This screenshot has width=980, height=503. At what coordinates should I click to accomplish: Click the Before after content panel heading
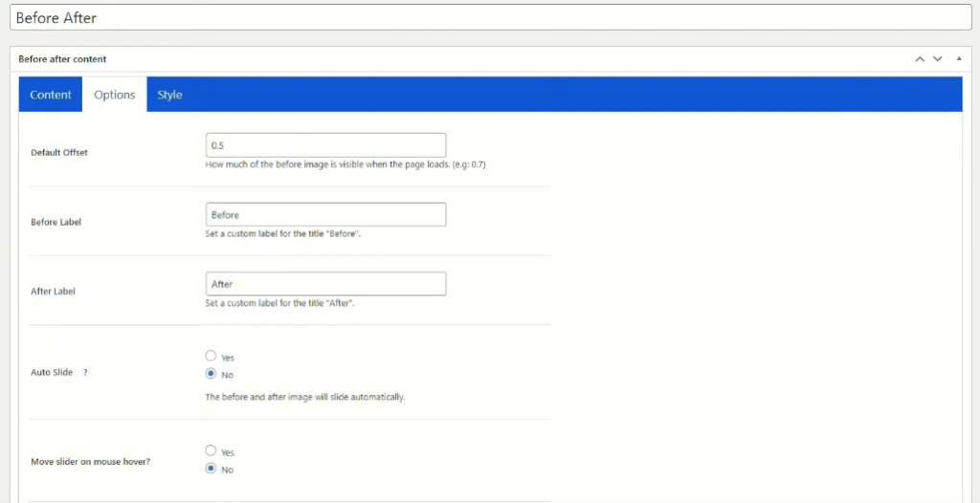pos(62,58)
